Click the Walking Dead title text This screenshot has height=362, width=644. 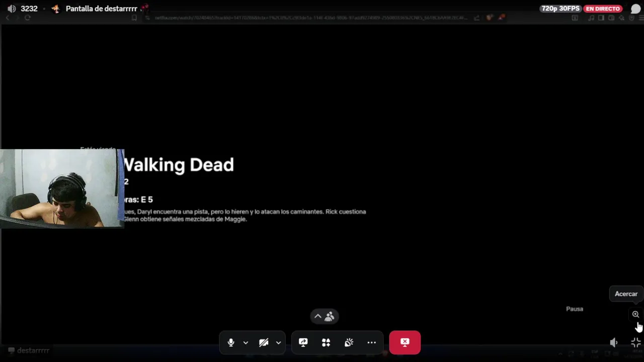(179, 165)
